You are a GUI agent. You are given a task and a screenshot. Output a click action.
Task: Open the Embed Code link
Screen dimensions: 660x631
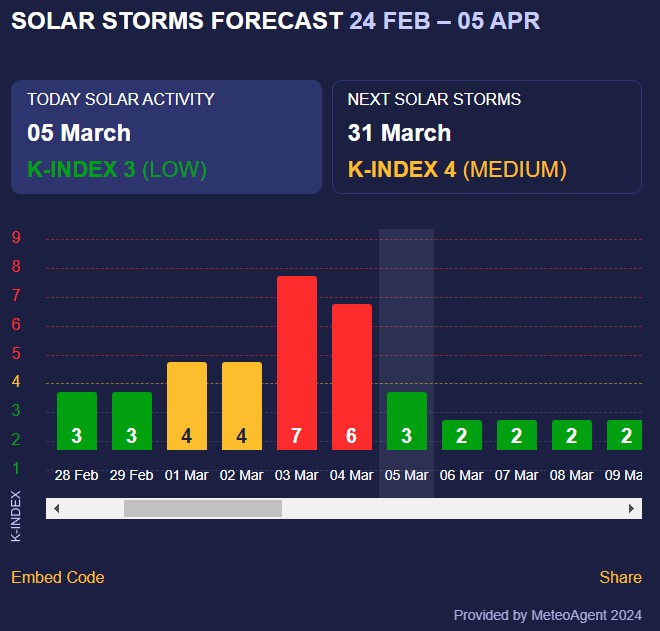pyautogui.click(x=58, y=577)
